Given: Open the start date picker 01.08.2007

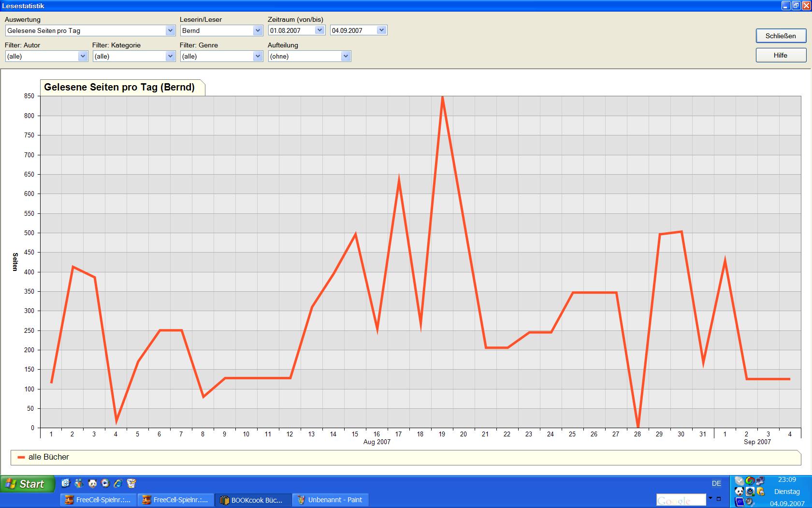Looking at the screenshot, I should pos(319,30).
